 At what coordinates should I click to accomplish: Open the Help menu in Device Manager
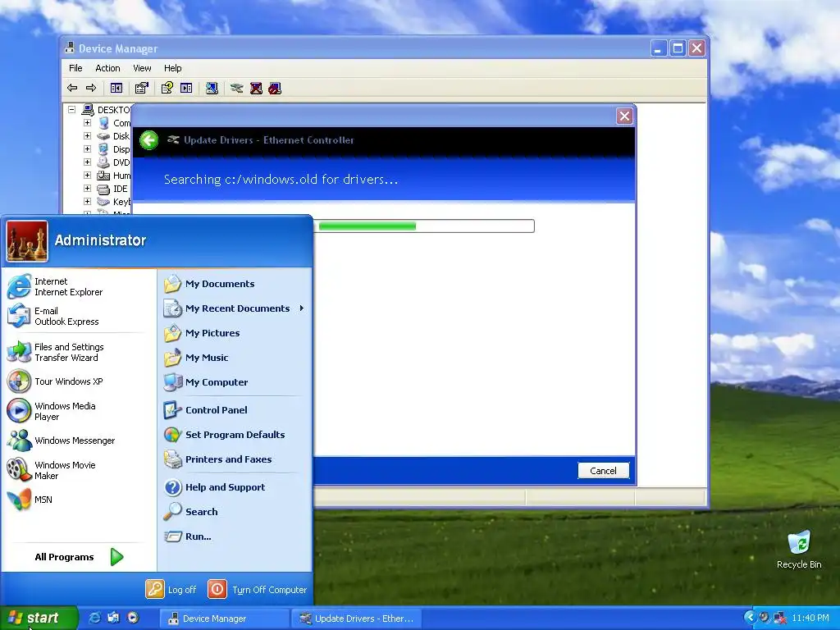click(x=172, y=68)
